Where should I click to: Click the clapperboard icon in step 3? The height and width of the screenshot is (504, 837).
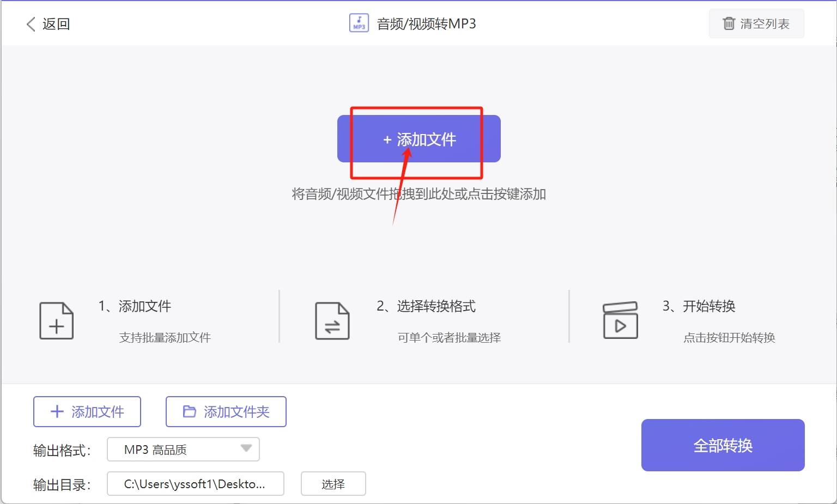coord(621,320)
